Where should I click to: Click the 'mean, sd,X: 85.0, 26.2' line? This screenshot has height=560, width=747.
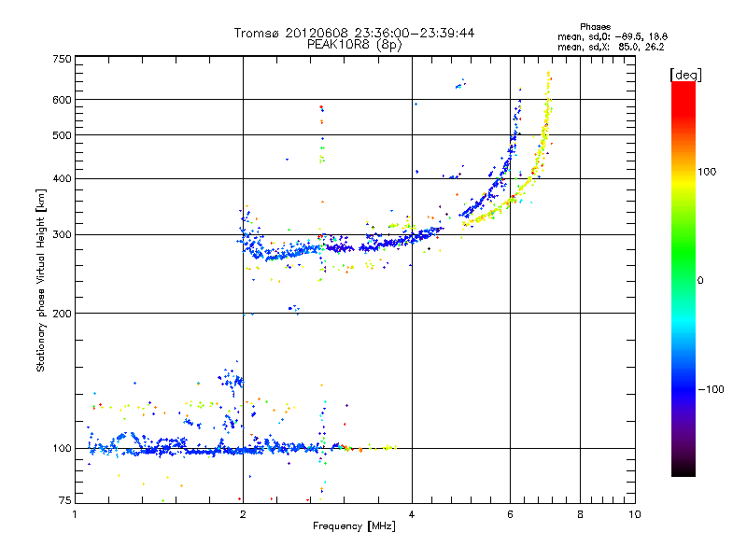pos(611,47)
